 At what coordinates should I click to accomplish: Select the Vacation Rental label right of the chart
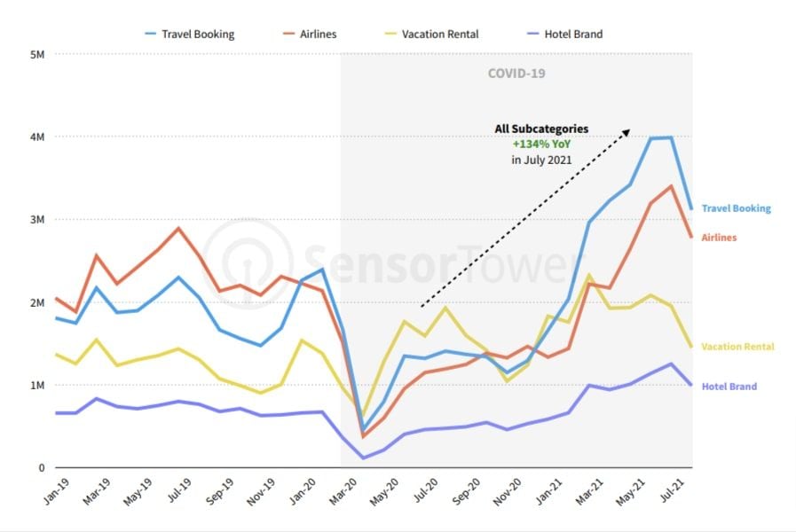point(737,347)
